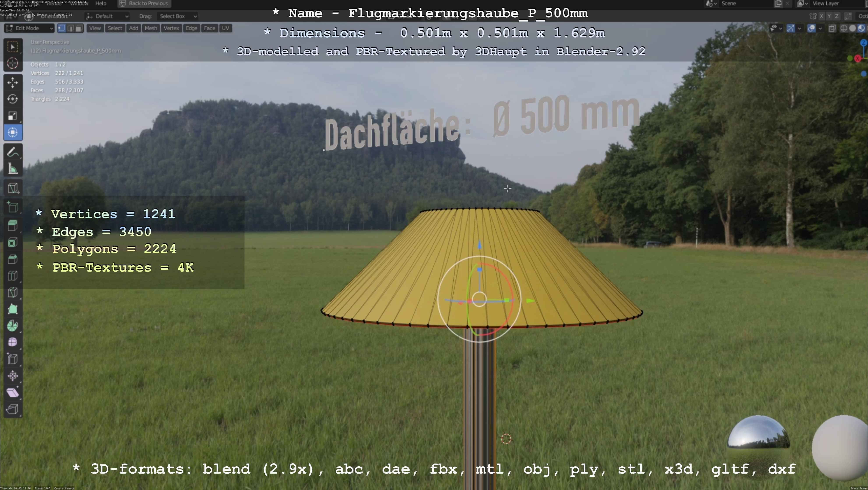Image resolution: width=868 pixels, height=490 pixels.
Task: Enable face select mode
Action: (79, 28)
